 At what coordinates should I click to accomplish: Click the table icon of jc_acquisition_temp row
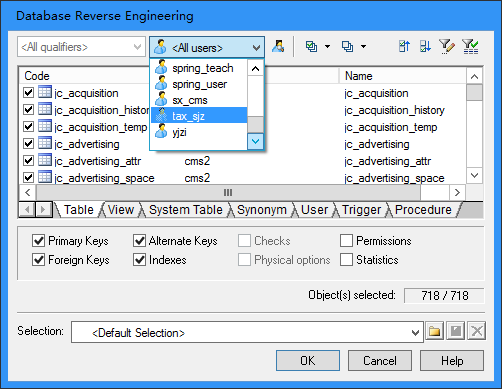45,126
